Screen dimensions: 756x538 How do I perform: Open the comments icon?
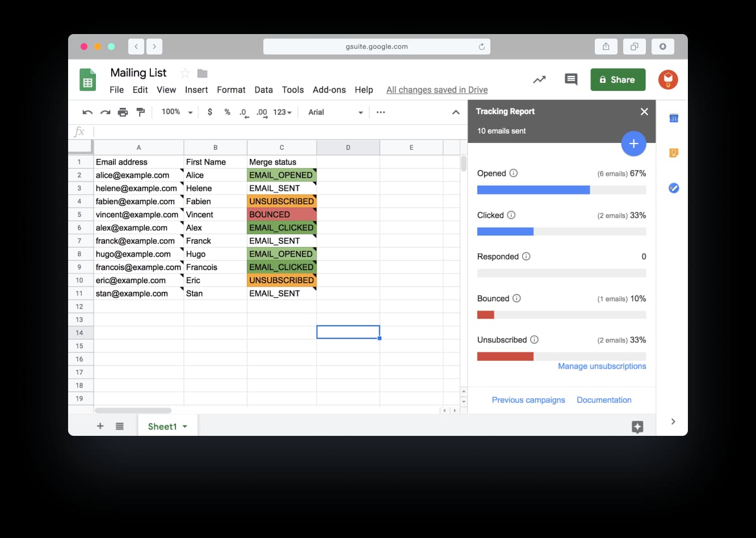[x=571, y=79]
